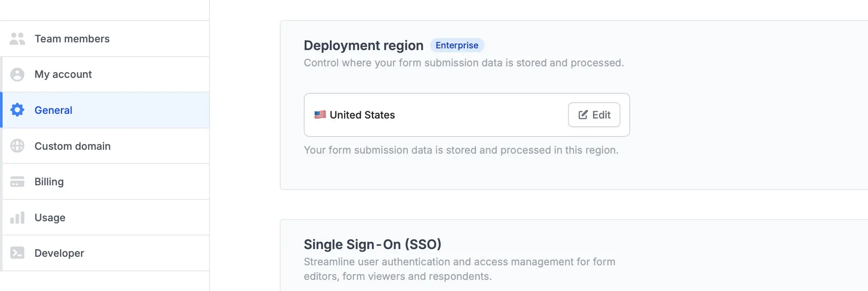Open the Developer settings
The image size is (868, 291).
click(105, 253)
